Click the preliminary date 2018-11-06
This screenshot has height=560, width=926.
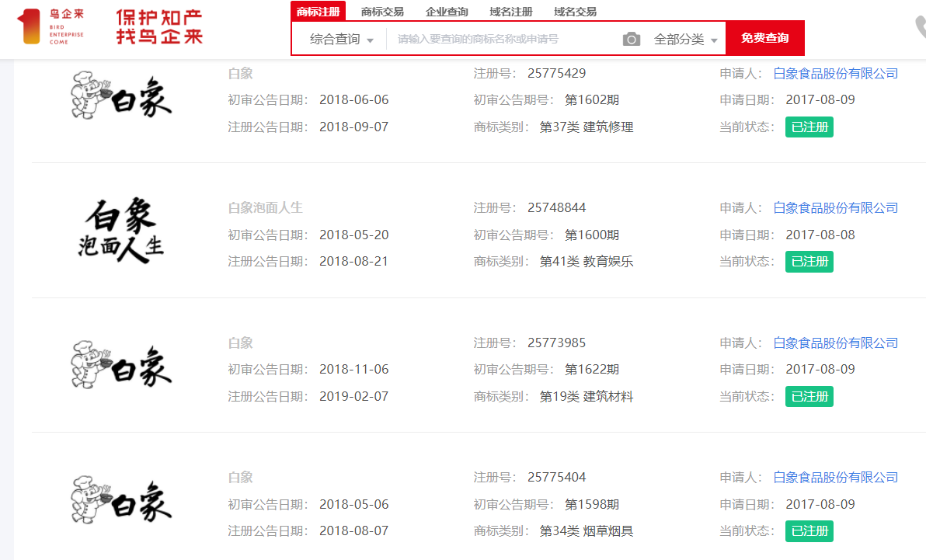(x=353, y=369)
